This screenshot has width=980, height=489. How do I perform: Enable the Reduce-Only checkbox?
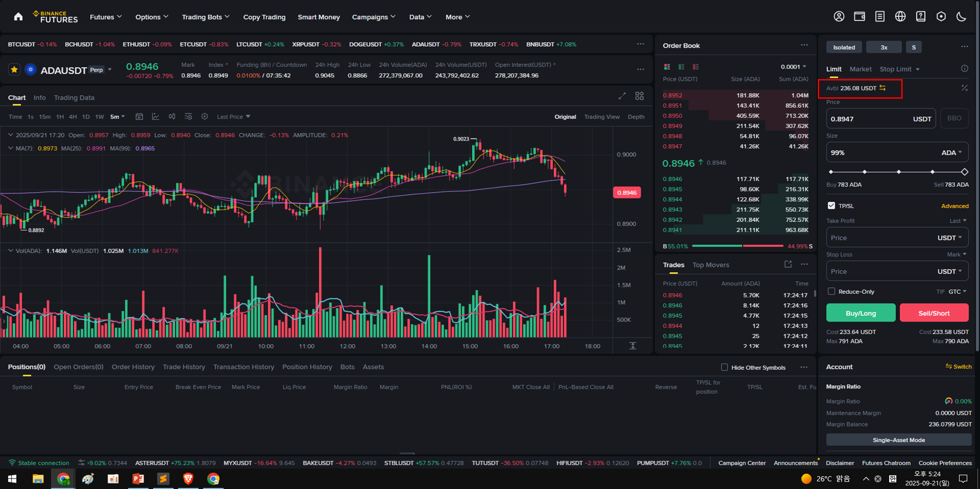point(831,291)
